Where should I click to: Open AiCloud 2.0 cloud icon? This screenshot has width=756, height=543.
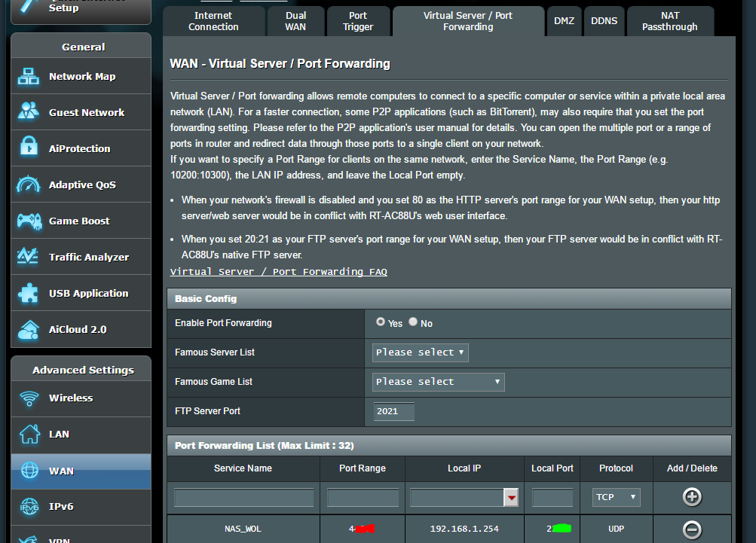pos(29,330)
